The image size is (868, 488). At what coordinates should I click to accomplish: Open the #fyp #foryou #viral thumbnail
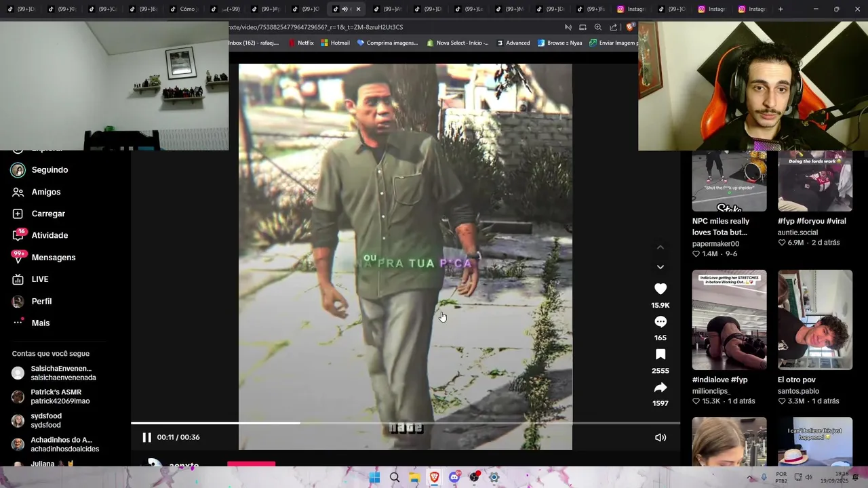coord(814,181)
